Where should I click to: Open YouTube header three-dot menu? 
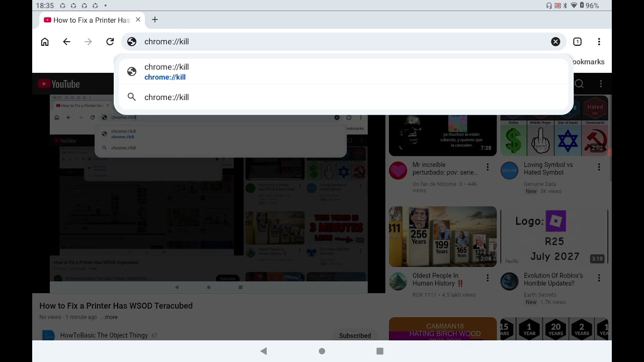coord(601,84)
